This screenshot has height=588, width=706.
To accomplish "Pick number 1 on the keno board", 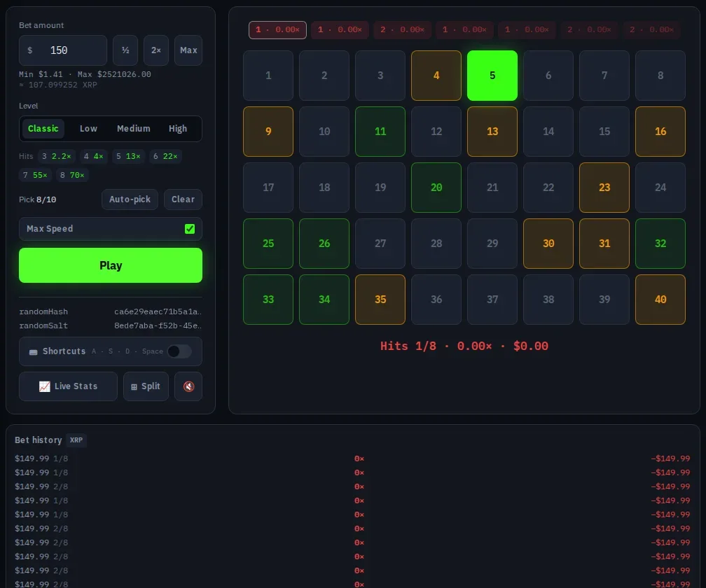I will (268, 76).
